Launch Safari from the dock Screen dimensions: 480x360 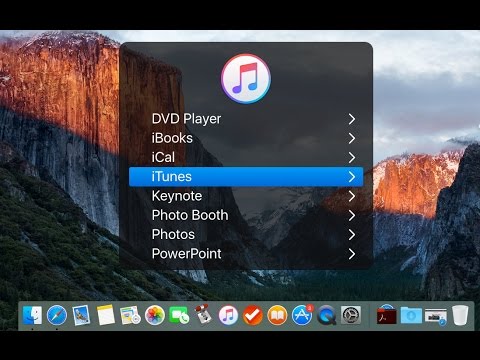pos(57,315)
